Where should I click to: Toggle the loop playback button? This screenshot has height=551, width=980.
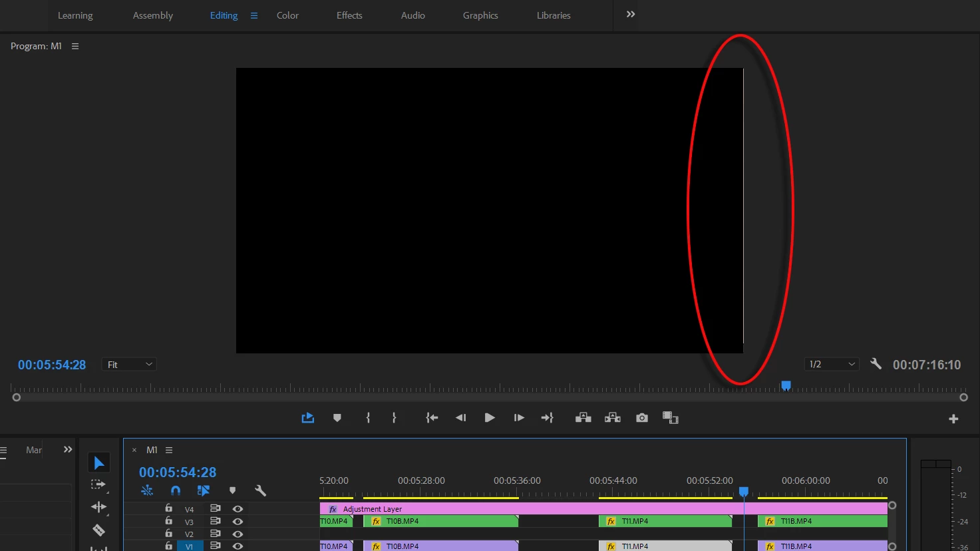click(308, 418)
